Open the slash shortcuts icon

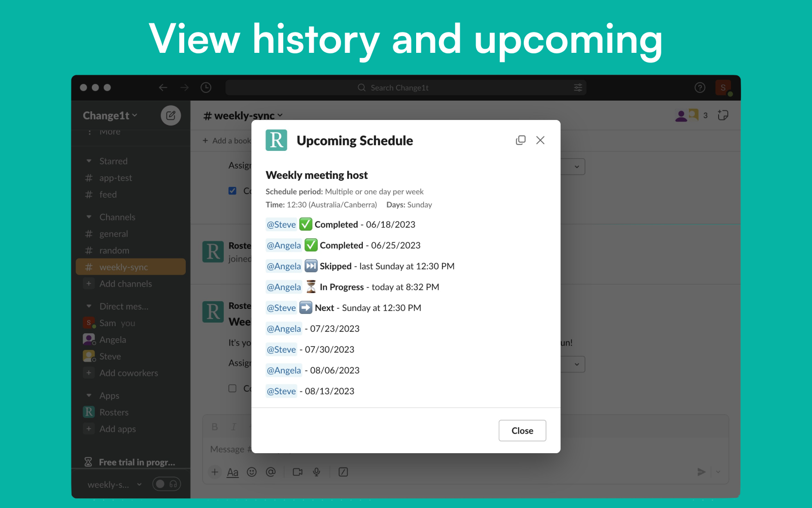pyautogui.click(x=343, y=472)
